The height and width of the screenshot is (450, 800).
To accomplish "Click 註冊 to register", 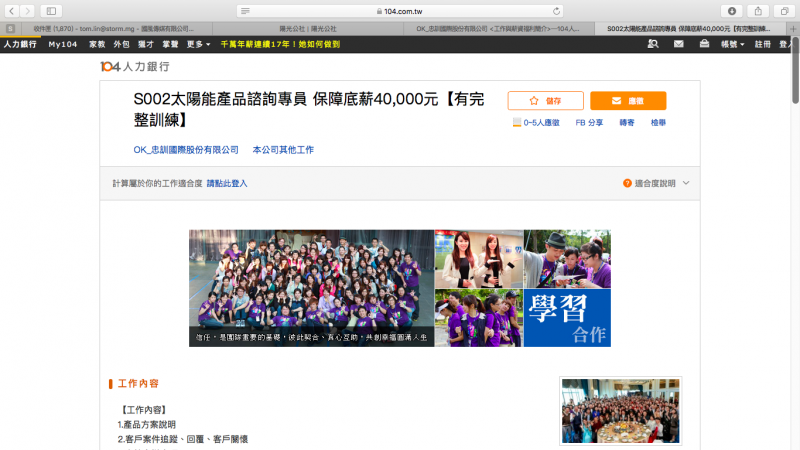I will pos(763,44).
